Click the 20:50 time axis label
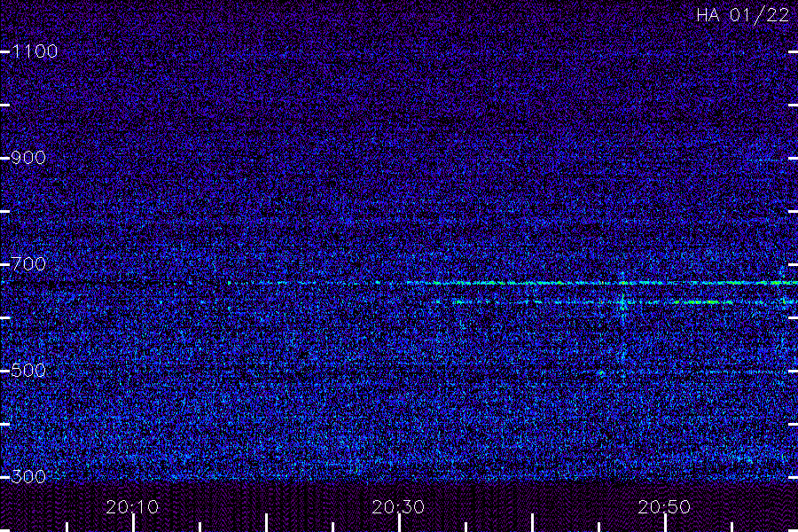This screenshot has width=798, height=532. (664, 507)
